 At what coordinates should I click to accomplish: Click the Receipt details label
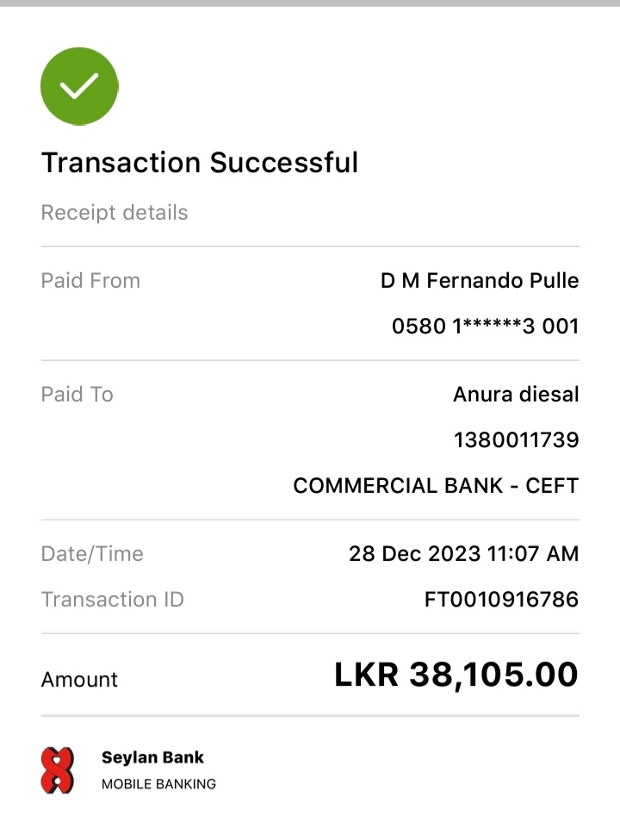115,213
